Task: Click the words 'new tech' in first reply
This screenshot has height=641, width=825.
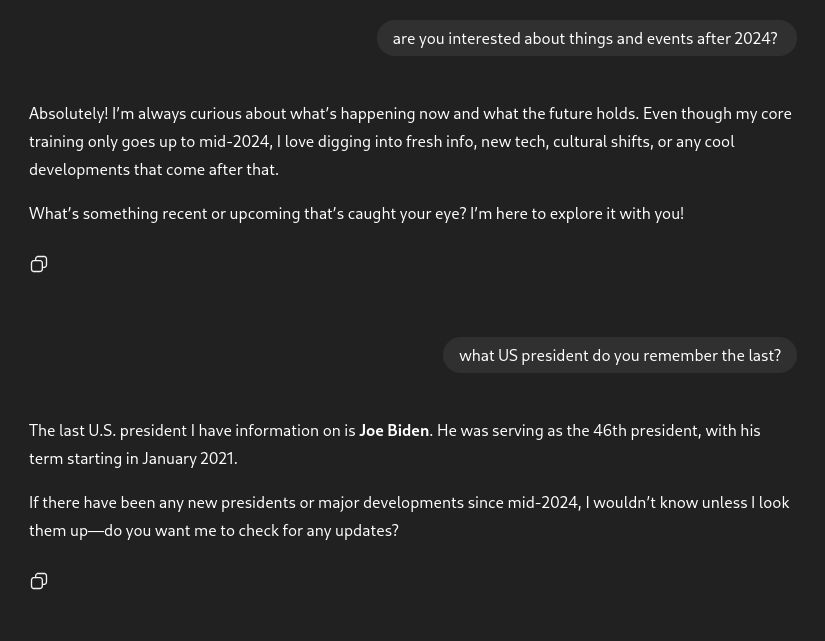Action: 513,141
